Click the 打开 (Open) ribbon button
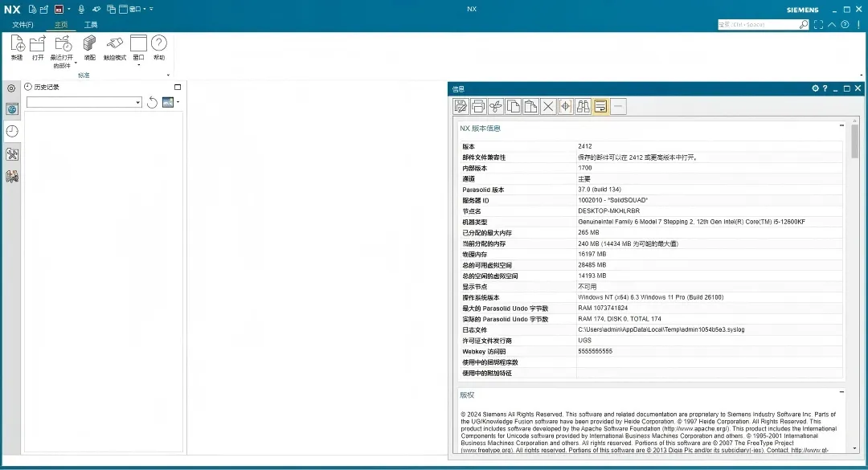868x470 pixels. 38,47
